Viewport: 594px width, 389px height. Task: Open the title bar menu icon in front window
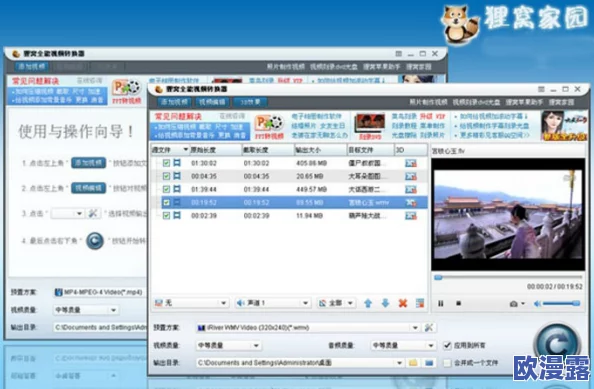(x=541, y=89)
